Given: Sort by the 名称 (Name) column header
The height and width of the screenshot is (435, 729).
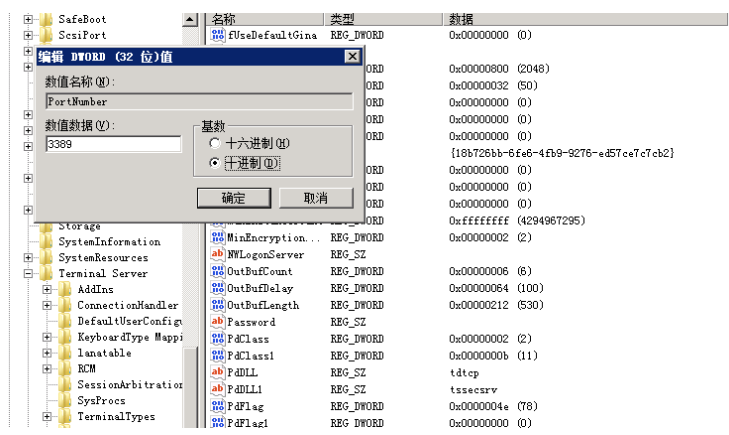Looking at the screenshot, I should coord(265,19).
